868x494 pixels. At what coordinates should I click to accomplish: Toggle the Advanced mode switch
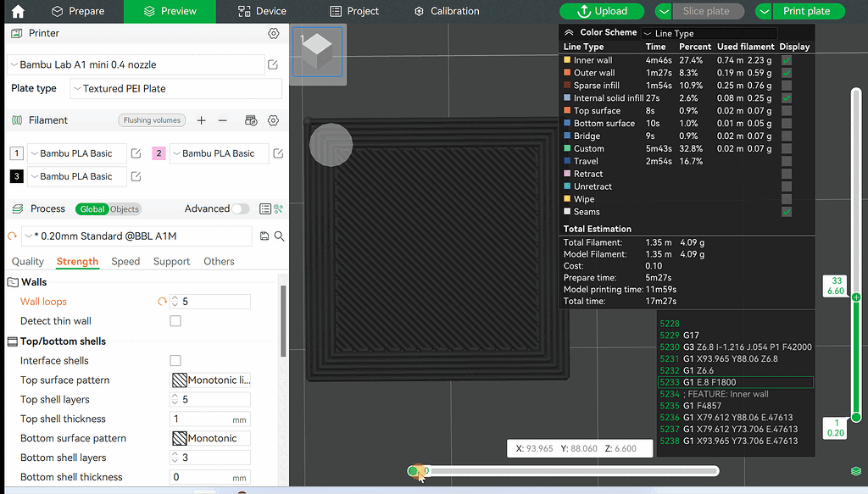coord(240,208)
